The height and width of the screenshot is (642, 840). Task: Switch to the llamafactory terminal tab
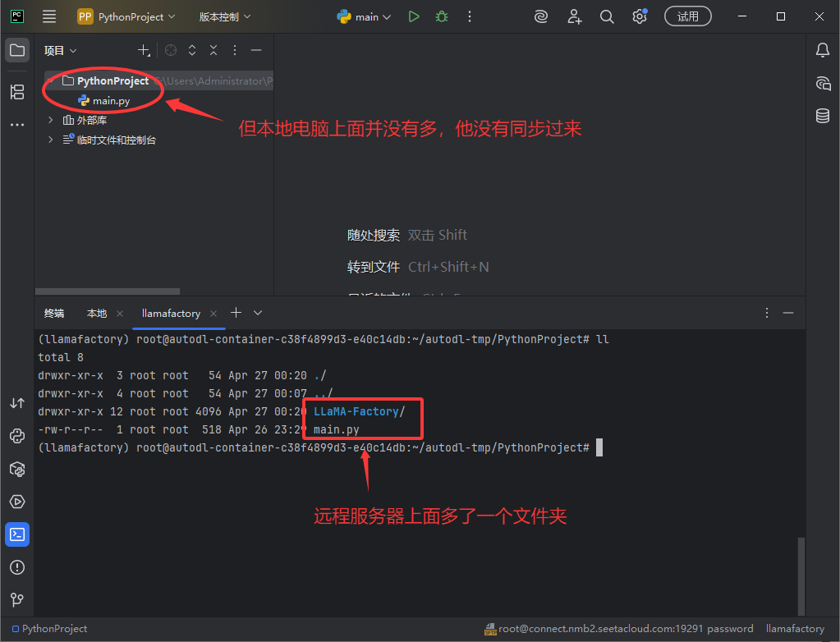click(171, 314)
